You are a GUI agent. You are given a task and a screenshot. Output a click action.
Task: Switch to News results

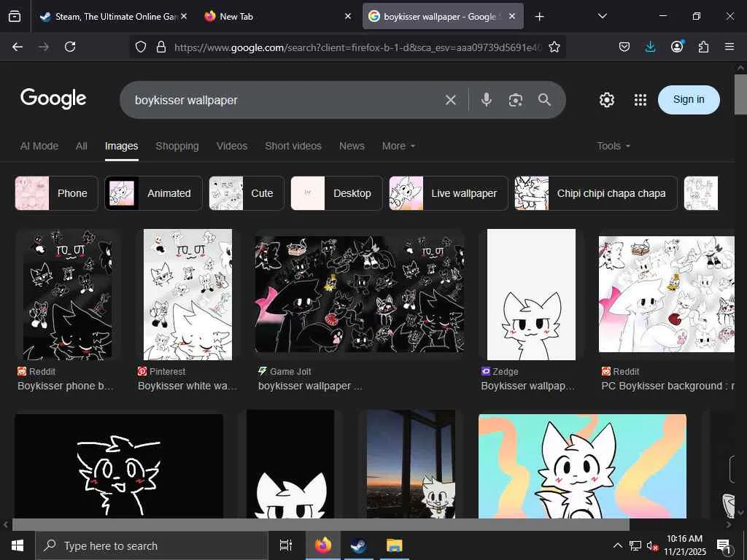click(352, 146)
